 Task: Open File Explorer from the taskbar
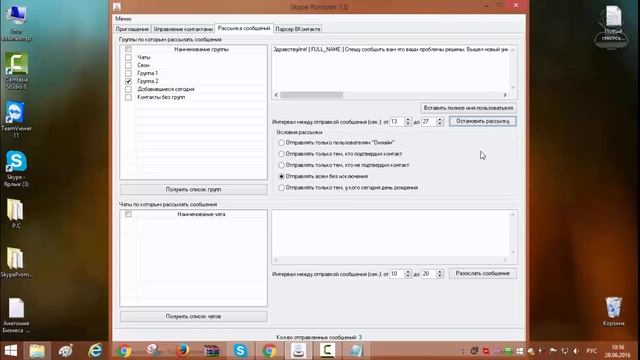37,351
